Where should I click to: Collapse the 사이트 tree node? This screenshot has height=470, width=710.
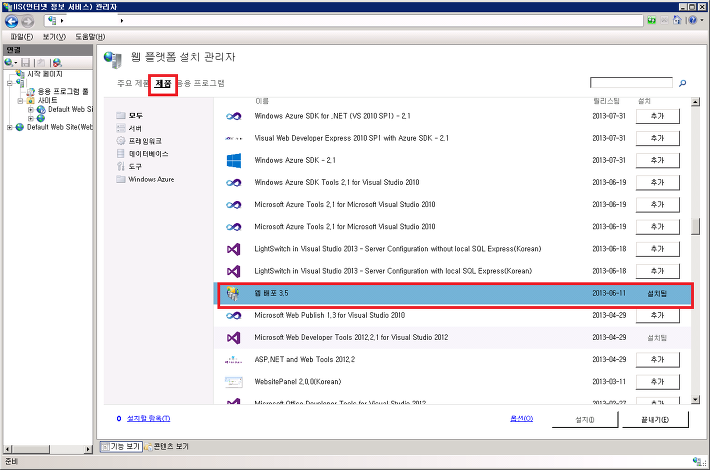coord(20,101)
